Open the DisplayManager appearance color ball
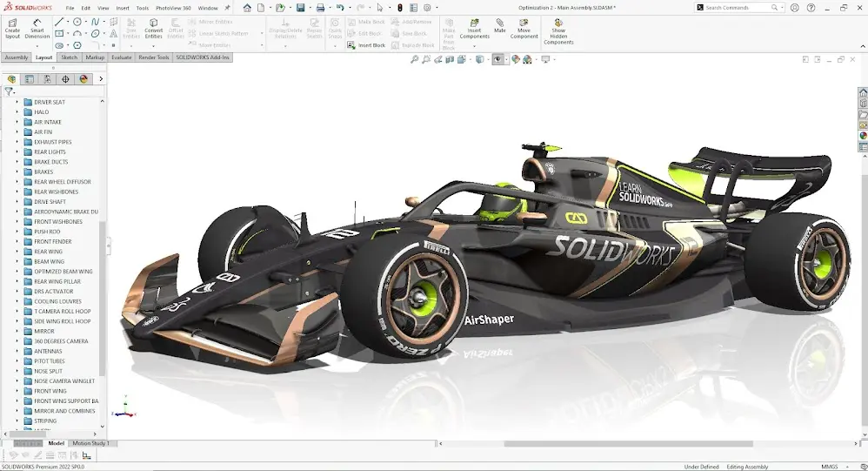This screenshot has width=868, height=471. pos(83,79)
